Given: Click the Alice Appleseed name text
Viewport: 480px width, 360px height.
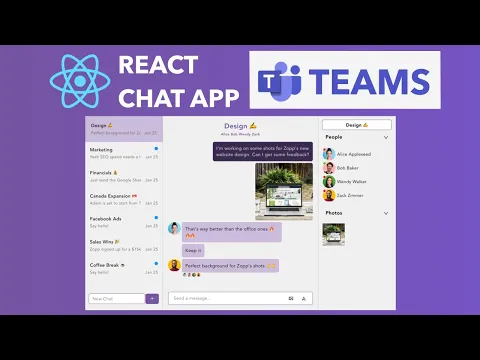Looking at the screenshot, I should tap(354, 154).
